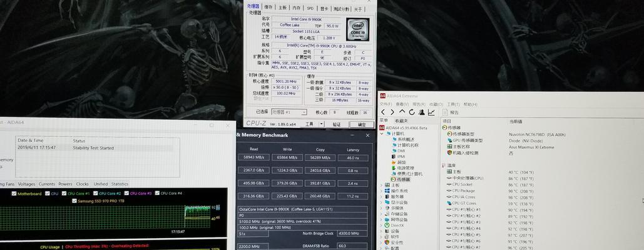Click the AIDA64 graph toolbar icon
This screenshot has width=644, height=250.
431,112
